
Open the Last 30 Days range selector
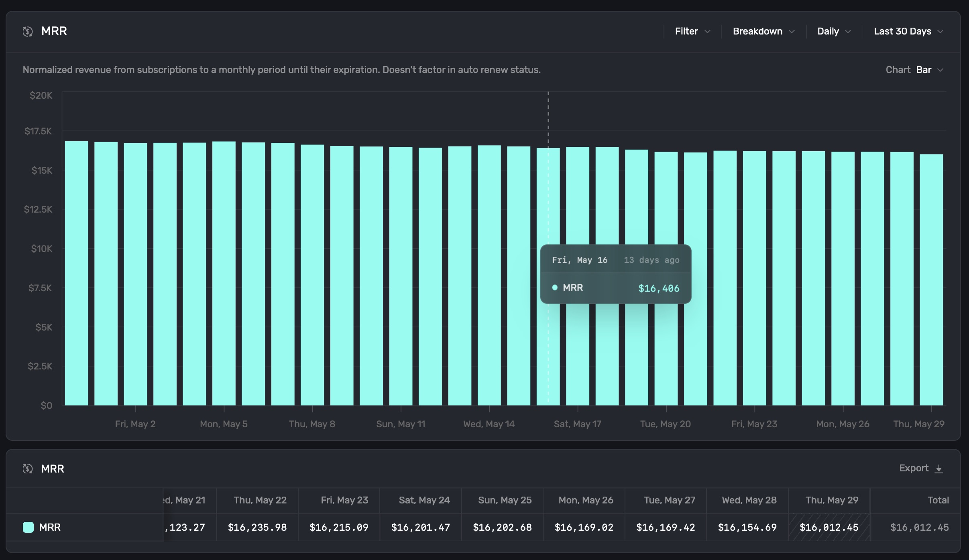pyautogui.click(x=903, y=31)
